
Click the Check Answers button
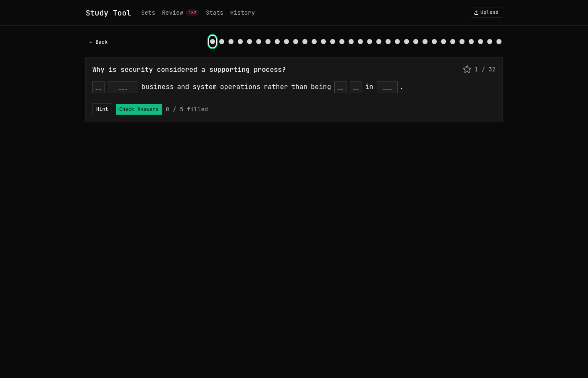139,109
